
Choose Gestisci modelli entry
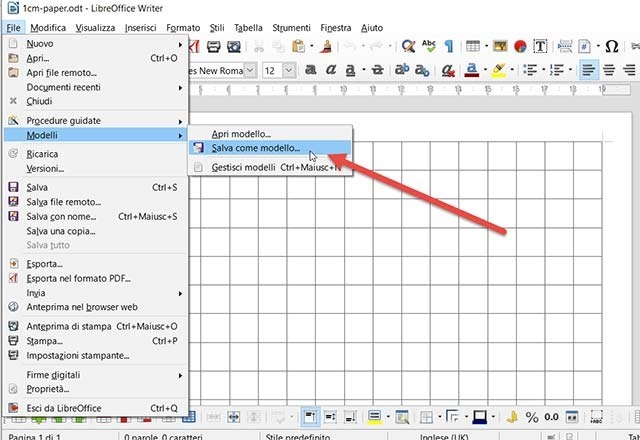click(x=270, y=167)
